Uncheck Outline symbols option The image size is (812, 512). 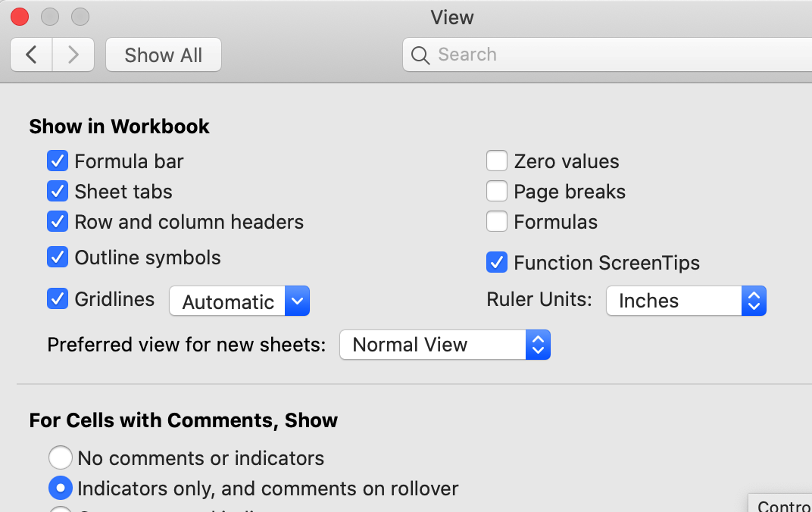coord(58,258)
